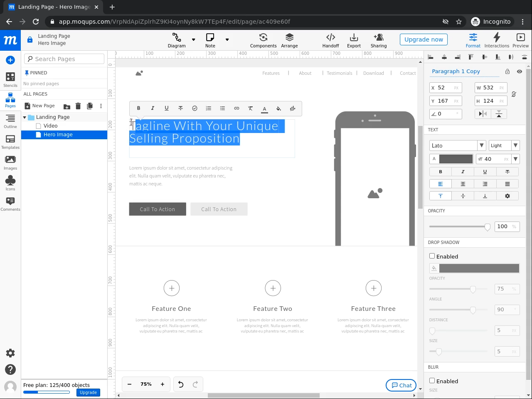Open the Icons library in sidebar
The image size is (532, 399).
(x=10, y=183)
